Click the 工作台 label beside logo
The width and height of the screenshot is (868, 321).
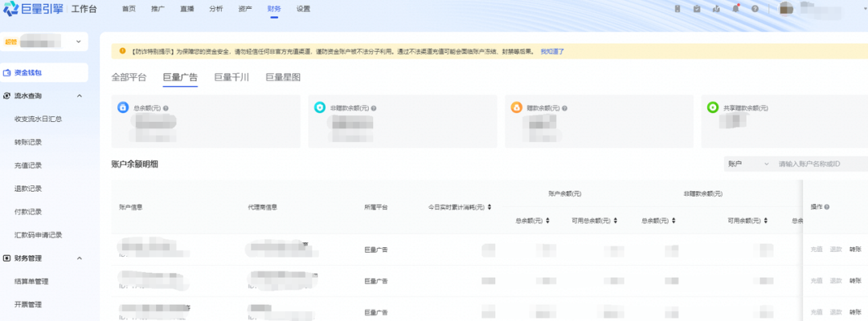click(84, 9)
